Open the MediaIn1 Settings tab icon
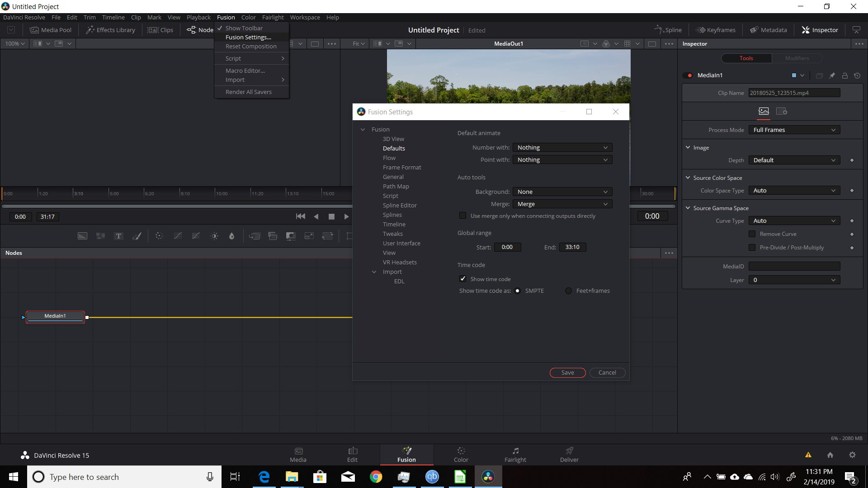The image size is (868, 488). (x=782, y=111)
